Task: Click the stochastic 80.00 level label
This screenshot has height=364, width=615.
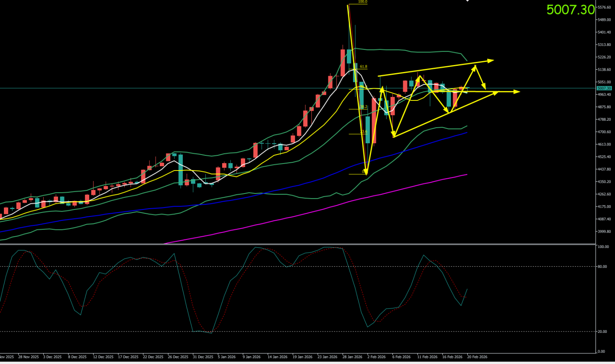Action: point(603,267)
